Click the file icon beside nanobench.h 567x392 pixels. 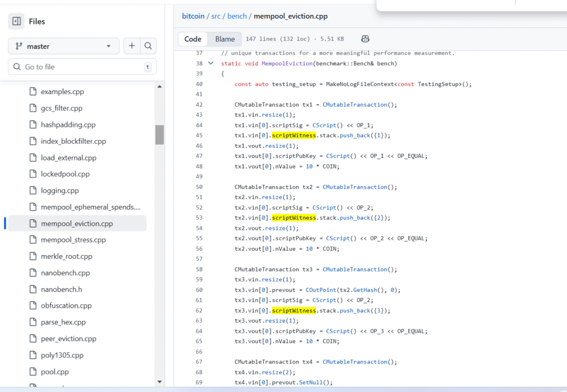(33, 290)
